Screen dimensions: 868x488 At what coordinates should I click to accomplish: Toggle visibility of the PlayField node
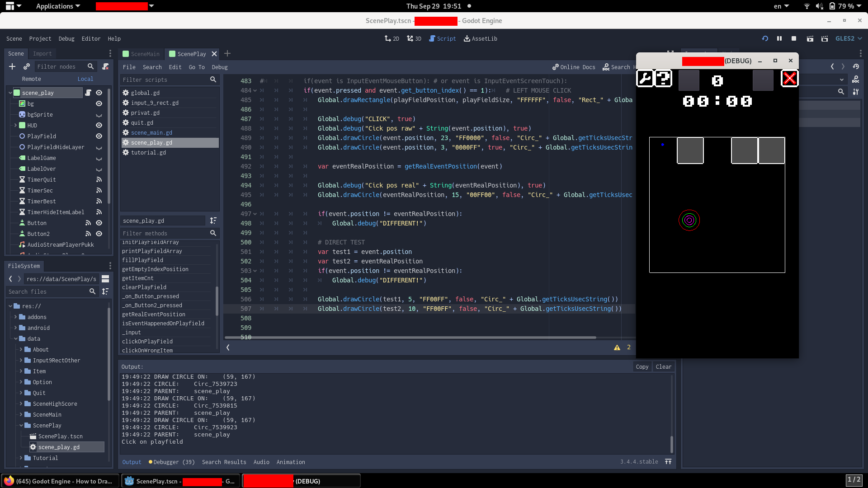click(99, 136)
